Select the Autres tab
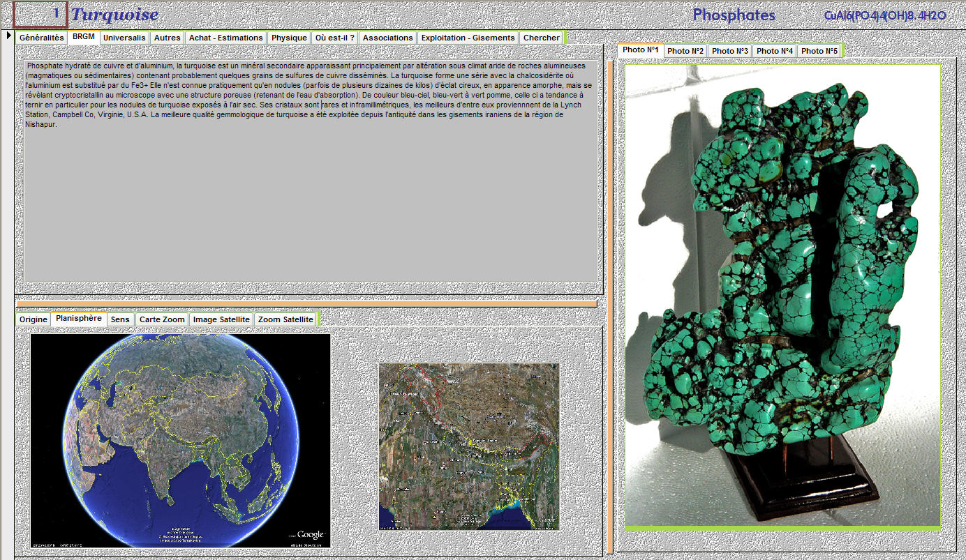Image resolution: width=966 pixels, height=560 pixels. [x=167, y=38]
